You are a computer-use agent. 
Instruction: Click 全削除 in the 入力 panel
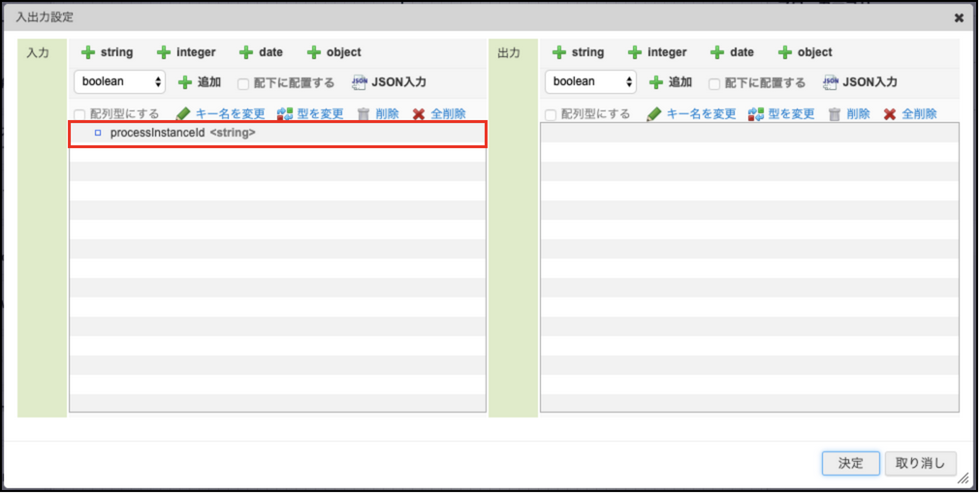tap(439, 113)
